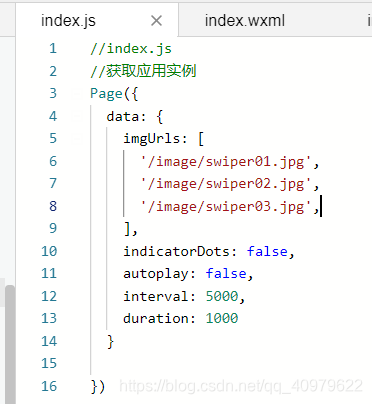Click the 'autoplay' property name
This screenshot has width=372, height=404.
click(156, 274)
